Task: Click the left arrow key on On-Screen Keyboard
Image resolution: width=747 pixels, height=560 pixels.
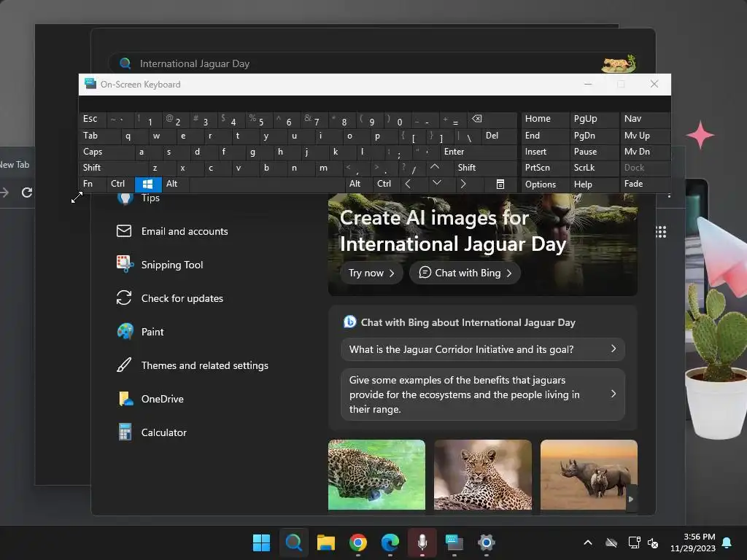Action: pyautogui.click(x=408, y=184)
